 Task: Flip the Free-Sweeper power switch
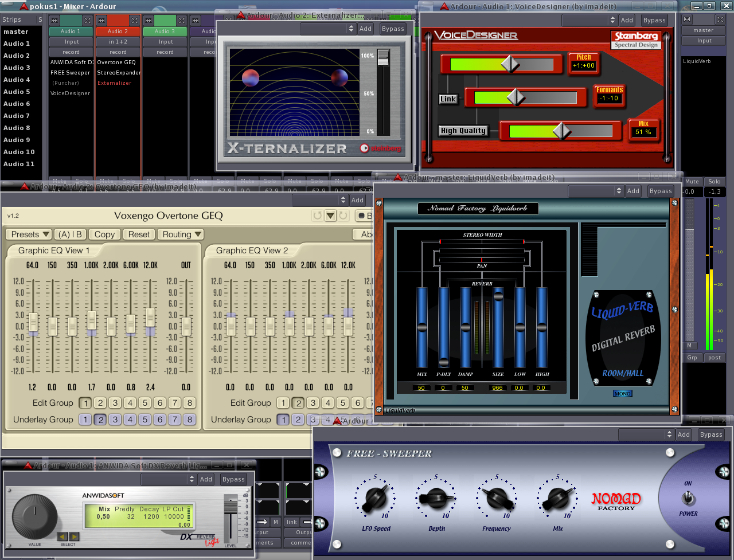tap(688, 498)
